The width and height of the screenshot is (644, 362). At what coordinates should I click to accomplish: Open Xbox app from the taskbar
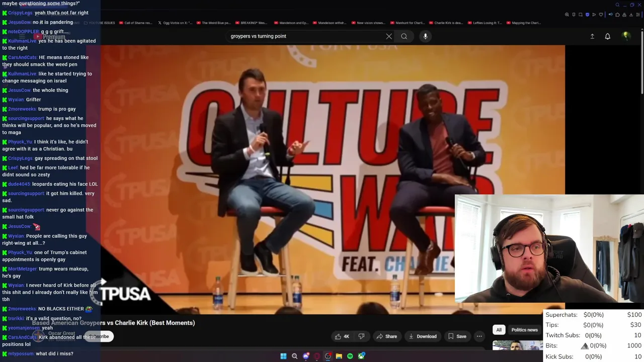click(361, 356)
